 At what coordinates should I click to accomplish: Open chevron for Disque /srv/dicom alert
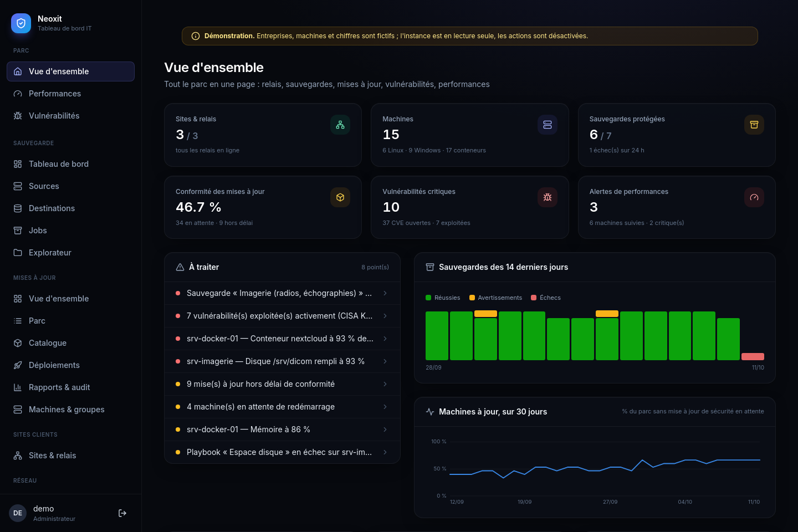point(385,361)
